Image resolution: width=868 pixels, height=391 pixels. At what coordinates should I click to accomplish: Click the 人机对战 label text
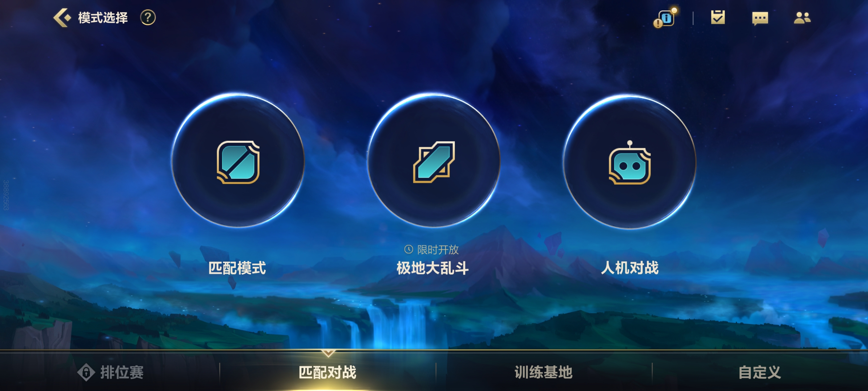tap(630, 268)
